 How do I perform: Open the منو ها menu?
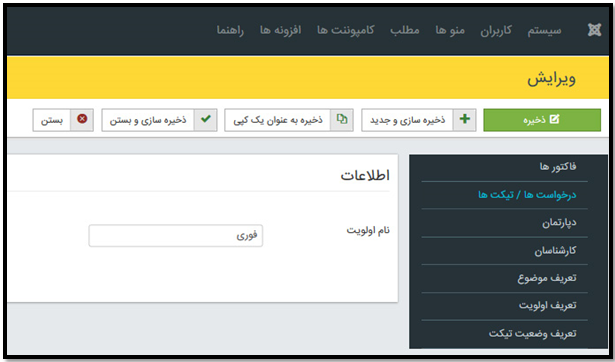point(450,30)
